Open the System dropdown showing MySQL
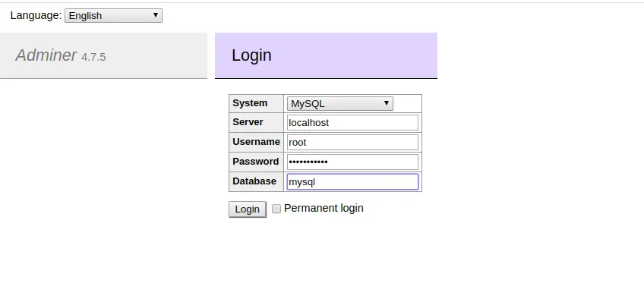The width and height of the screenshot is (644, 299). pos(340,104)
